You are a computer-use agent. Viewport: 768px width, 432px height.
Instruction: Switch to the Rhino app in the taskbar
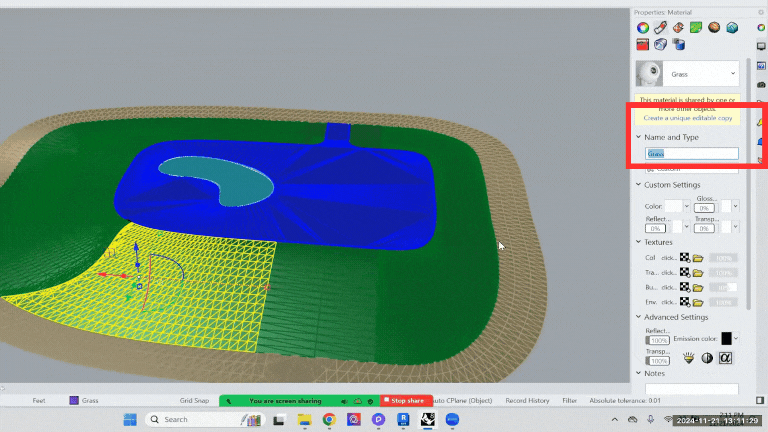click(428, 420)
